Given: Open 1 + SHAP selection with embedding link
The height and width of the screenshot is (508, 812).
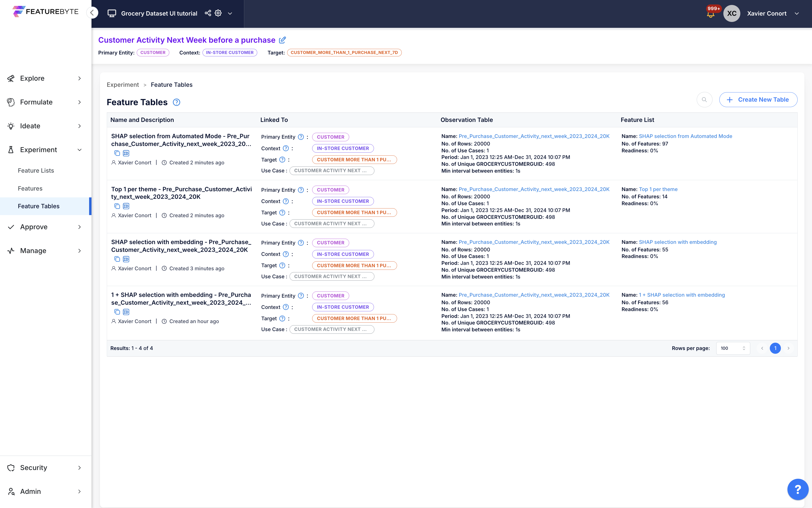Looking at the screenshot, I should tap(682, 295).
